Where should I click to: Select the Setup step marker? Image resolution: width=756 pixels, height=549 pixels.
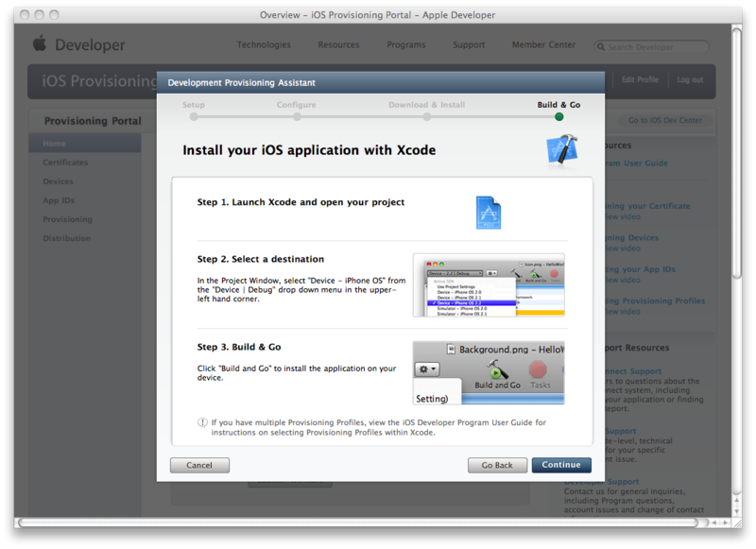194,116
